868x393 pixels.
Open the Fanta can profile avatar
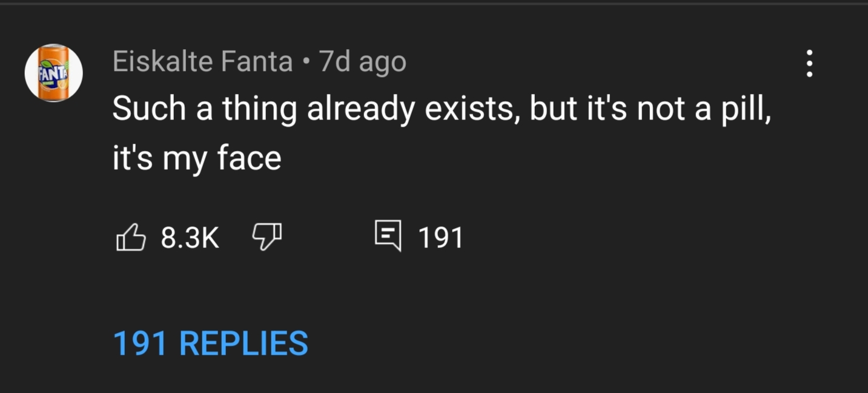(53, 73)
